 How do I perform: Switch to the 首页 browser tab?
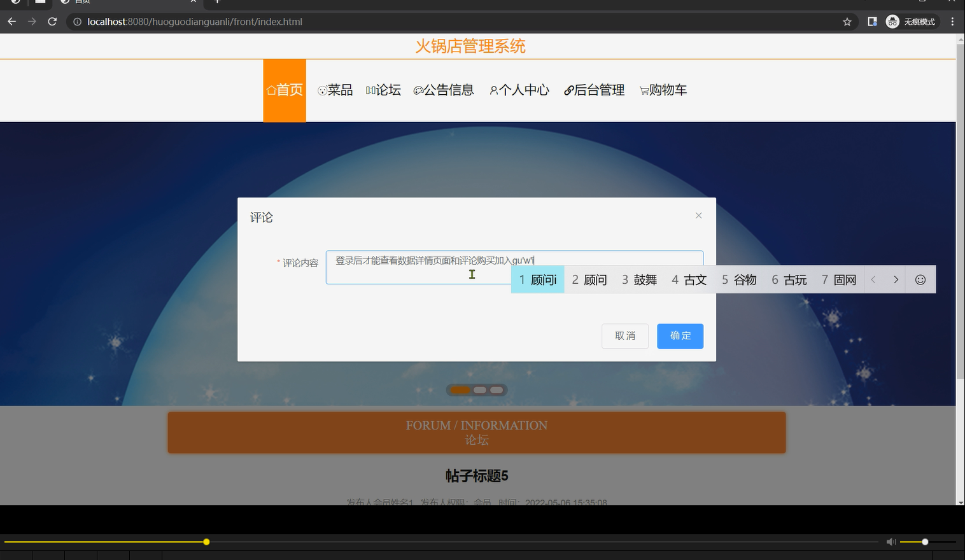[x=102, y=2]
